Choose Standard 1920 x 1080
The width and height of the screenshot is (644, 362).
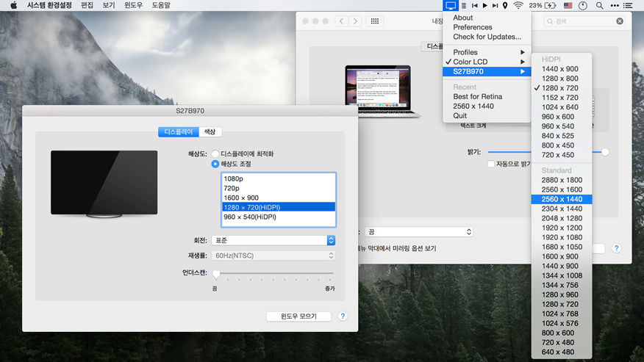click(562, 237)
